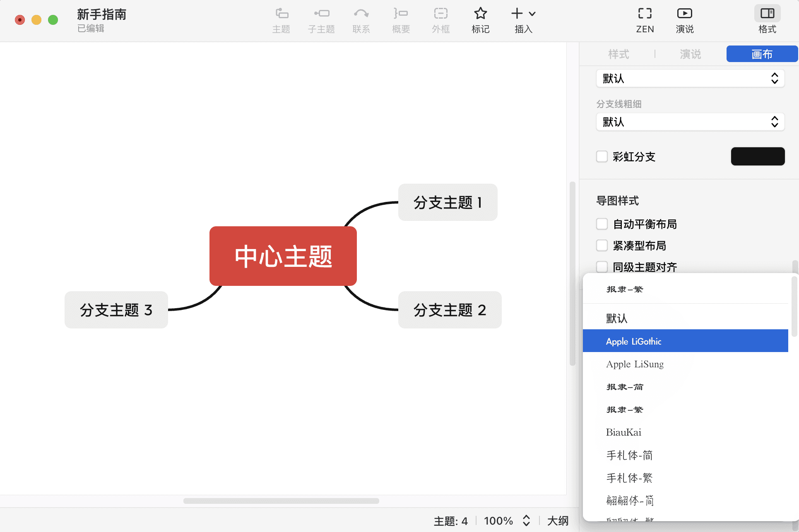Image resolution: width=799 pixels, height=532 pixels.
Task: Click the 概要 summary icon
Action: 400,19
